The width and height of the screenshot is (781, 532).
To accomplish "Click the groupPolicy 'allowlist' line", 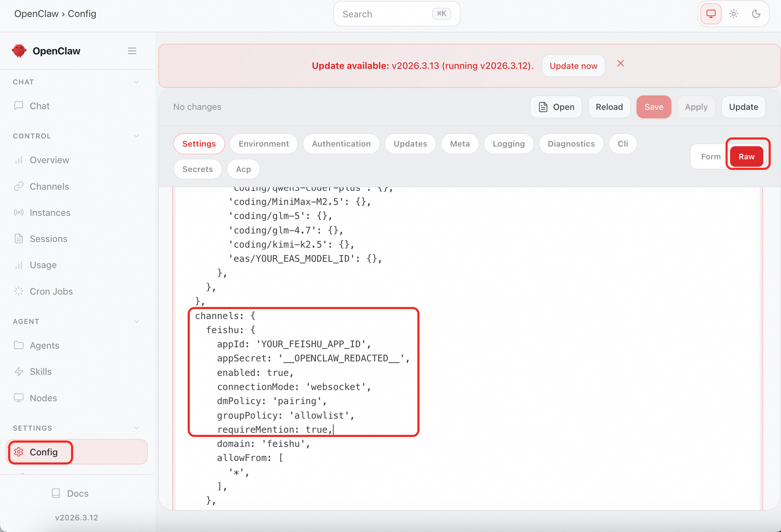I will click(x=286, y=415).
